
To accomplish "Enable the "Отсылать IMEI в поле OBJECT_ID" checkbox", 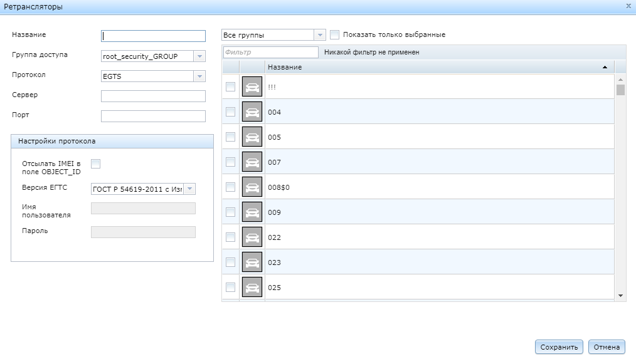I will 95,163.
